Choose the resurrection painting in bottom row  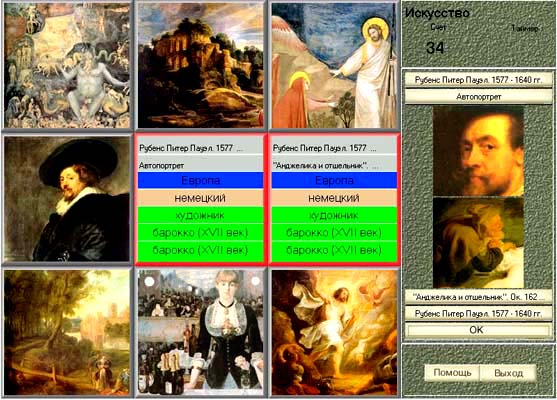point(334,332)
